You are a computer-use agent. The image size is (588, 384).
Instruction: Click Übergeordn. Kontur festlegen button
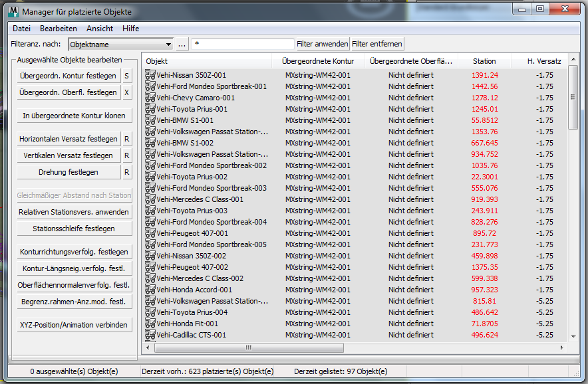pos(69,76)
